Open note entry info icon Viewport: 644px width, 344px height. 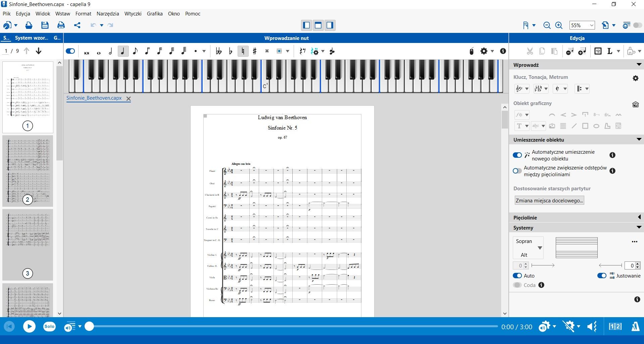pyautogui.click(x=503, y=51)
